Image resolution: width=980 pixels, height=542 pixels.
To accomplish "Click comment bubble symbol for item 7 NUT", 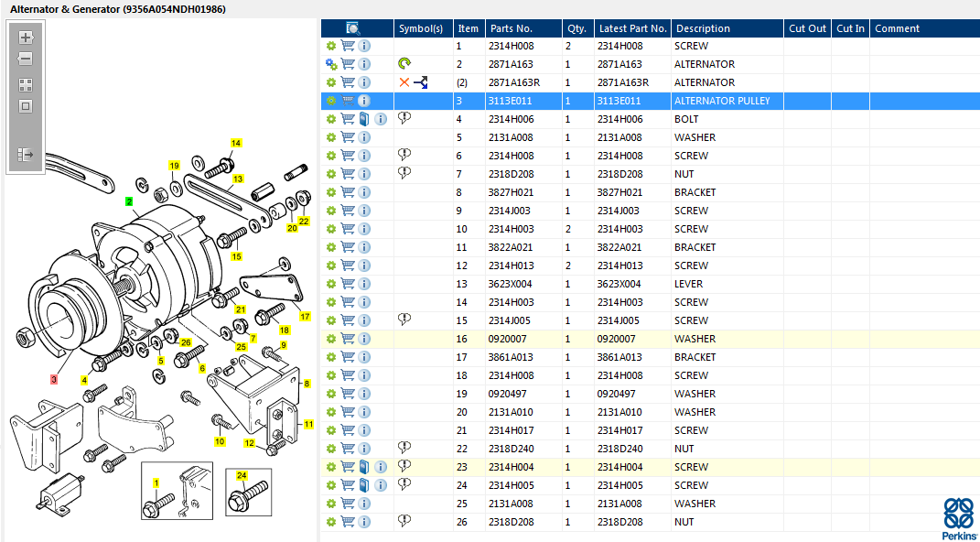I will click(x=404, y=173).
